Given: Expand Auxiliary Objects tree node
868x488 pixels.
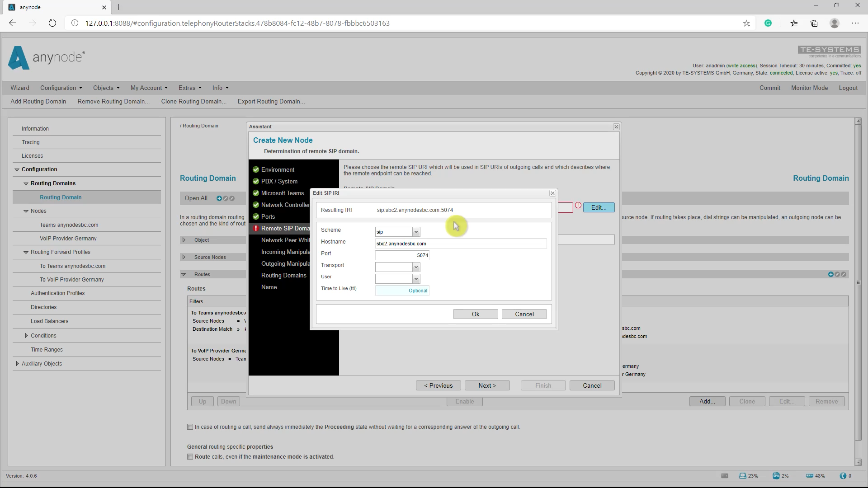Looking at the screenshot, I should pos(17,364).
